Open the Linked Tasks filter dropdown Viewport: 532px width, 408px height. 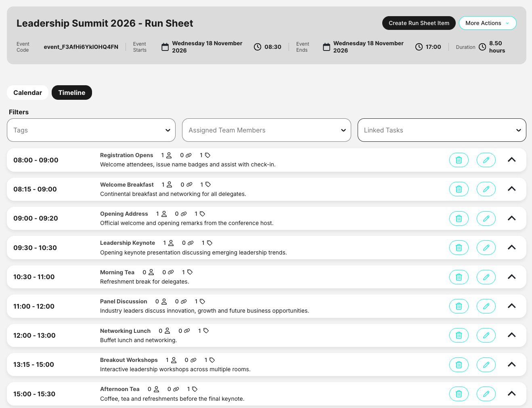click(x=442, y=130)
